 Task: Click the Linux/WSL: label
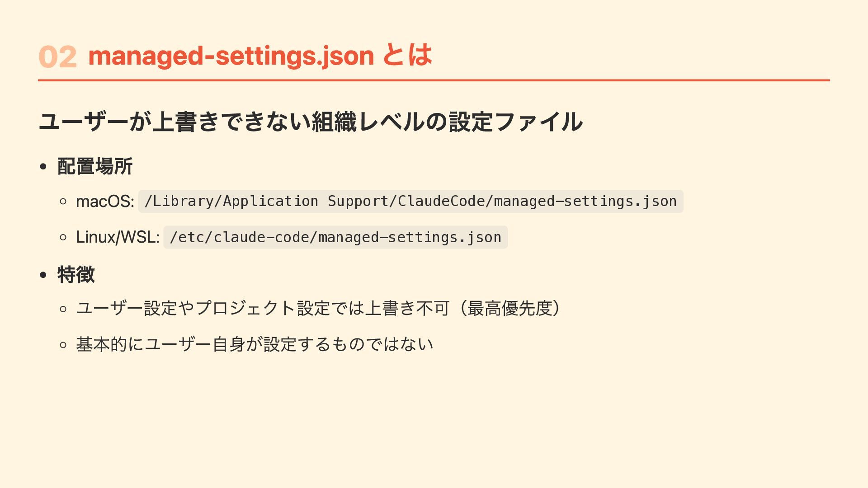(118, 237)
